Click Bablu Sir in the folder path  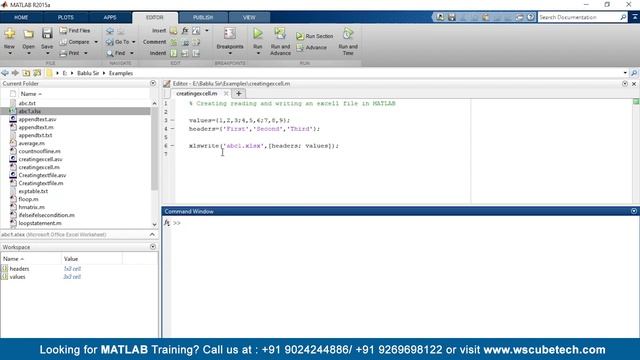tap(88, 73)
